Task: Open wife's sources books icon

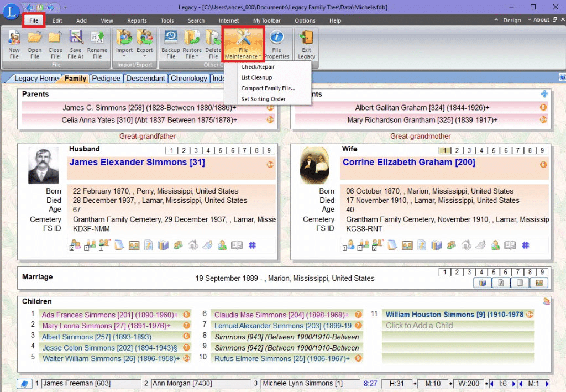Action: 437,245
